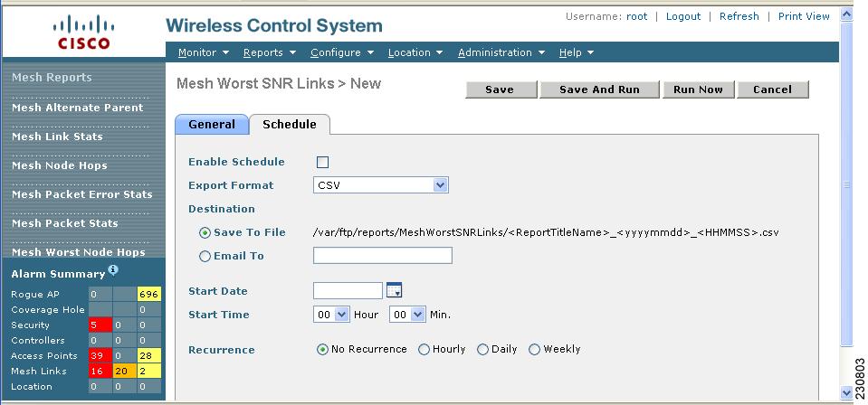
Task: Click the red Mesh Links critical alarm count 16
Action: [x=100, y=371]
